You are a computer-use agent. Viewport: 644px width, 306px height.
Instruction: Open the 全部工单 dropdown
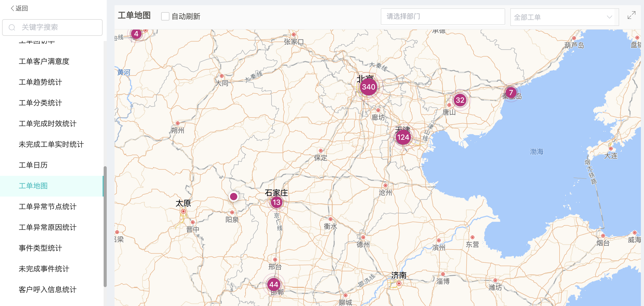coord(564,17)
